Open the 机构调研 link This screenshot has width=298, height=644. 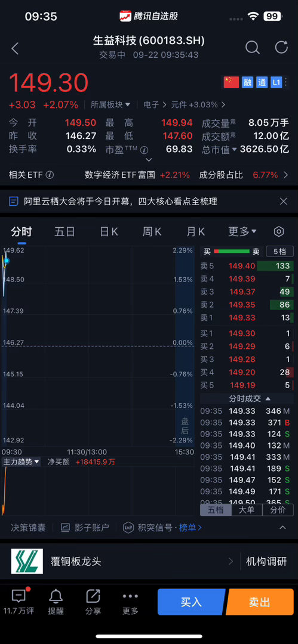[266, 562]
